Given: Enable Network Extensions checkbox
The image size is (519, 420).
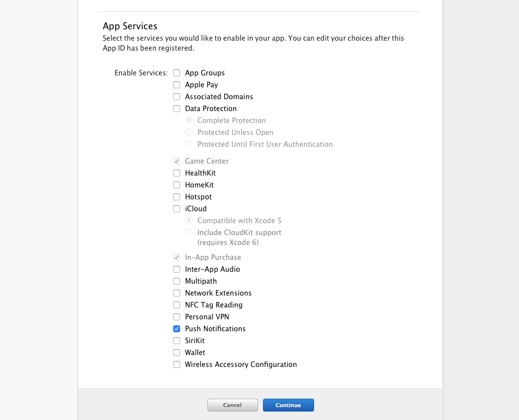Looking at the screenshot, I should point(177,293).
